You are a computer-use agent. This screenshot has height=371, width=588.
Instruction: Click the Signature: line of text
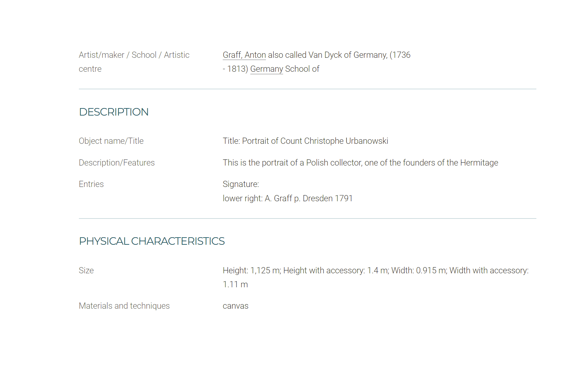(241, 184)
